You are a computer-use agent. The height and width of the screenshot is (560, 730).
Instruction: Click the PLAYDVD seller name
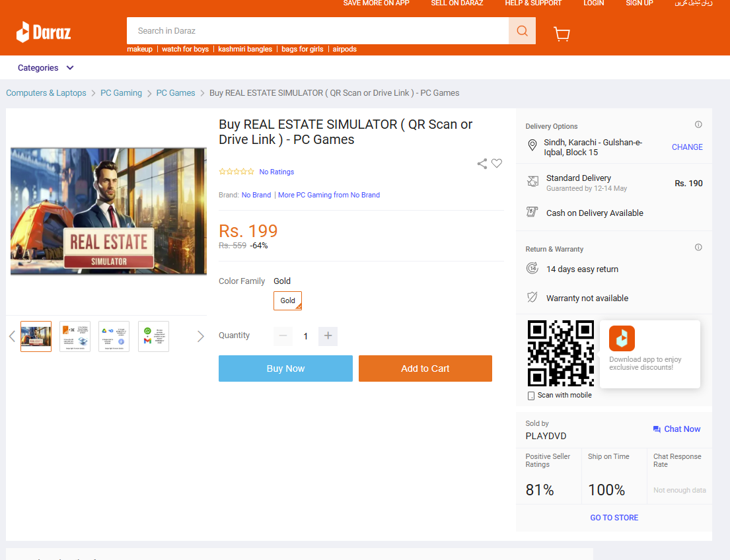pyautogui.click(x=546, y=436)
